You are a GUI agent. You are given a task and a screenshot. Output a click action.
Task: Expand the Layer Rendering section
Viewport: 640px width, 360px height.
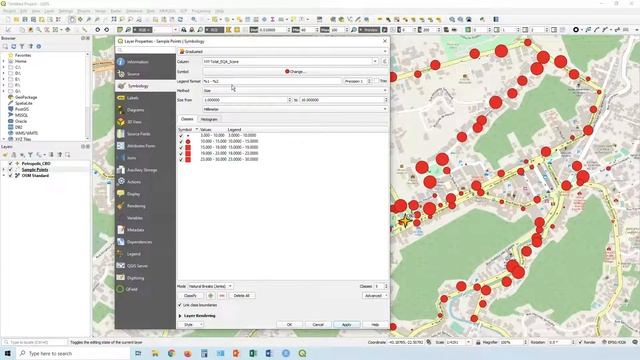(180, 316)
